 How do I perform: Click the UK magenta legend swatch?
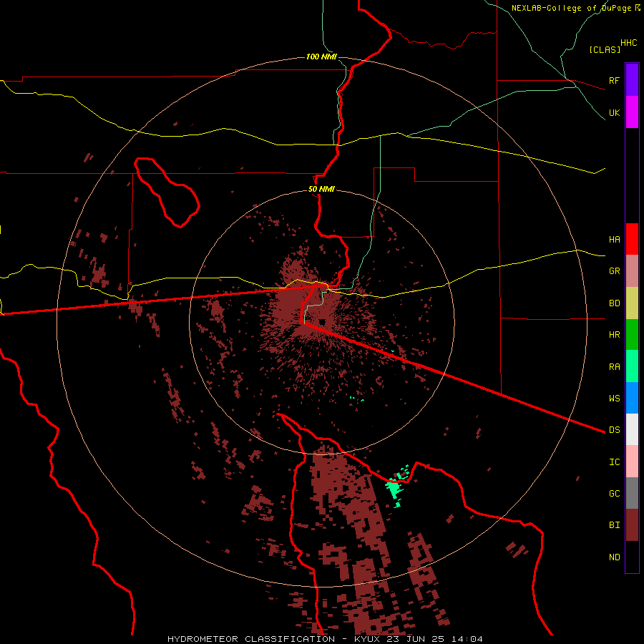click(x=632, y=112)
